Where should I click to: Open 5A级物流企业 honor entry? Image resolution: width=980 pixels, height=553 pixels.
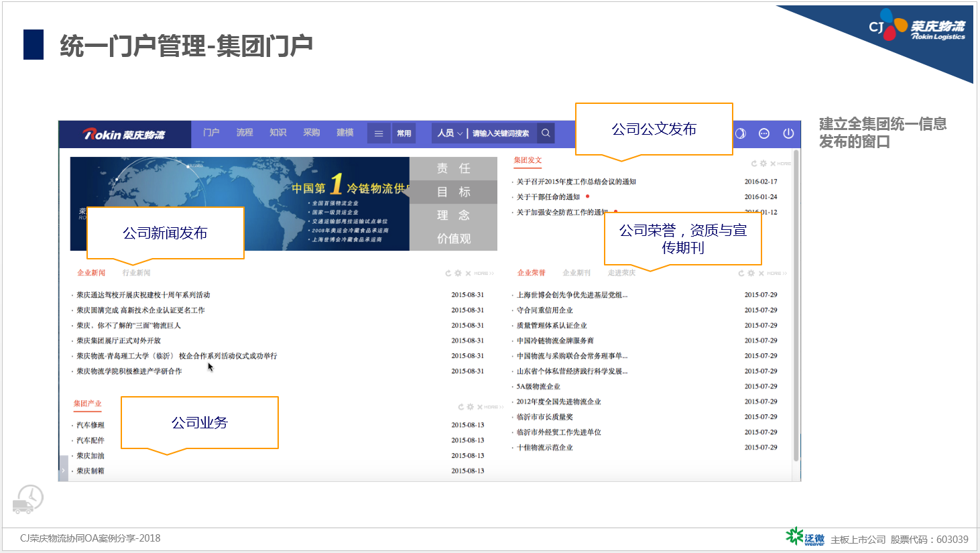pos(538,387)
